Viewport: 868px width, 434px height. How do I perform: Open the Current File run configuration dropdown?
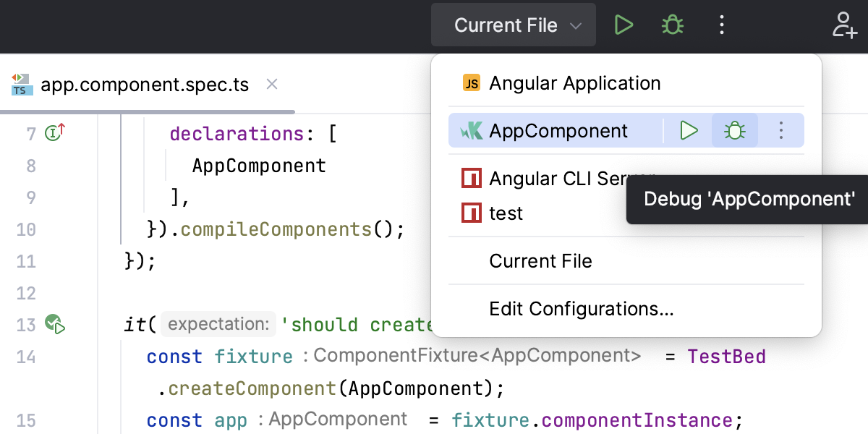(513, 25)
